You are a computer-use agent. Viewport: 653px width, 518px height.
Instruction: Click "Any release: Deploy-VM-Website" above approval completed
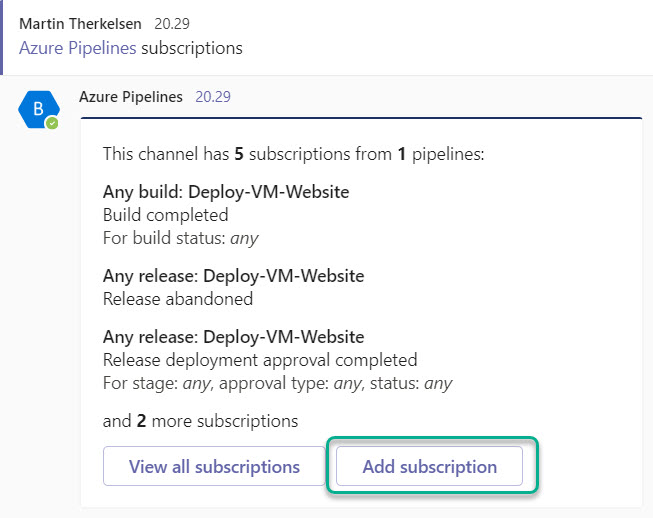pos(234,336)
